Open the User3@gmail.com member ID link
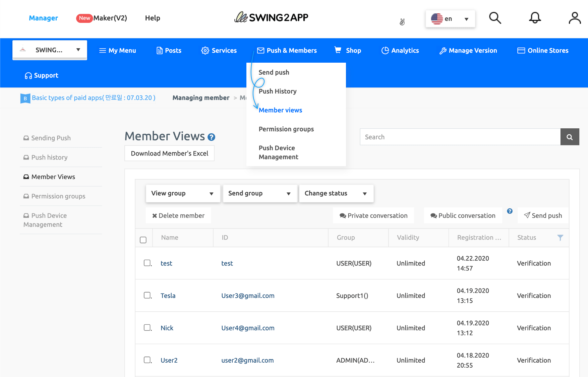 [x=248, y=296]
